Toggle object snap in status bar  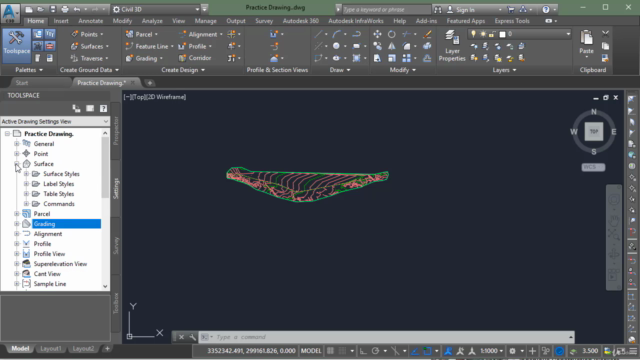[427, 351]
